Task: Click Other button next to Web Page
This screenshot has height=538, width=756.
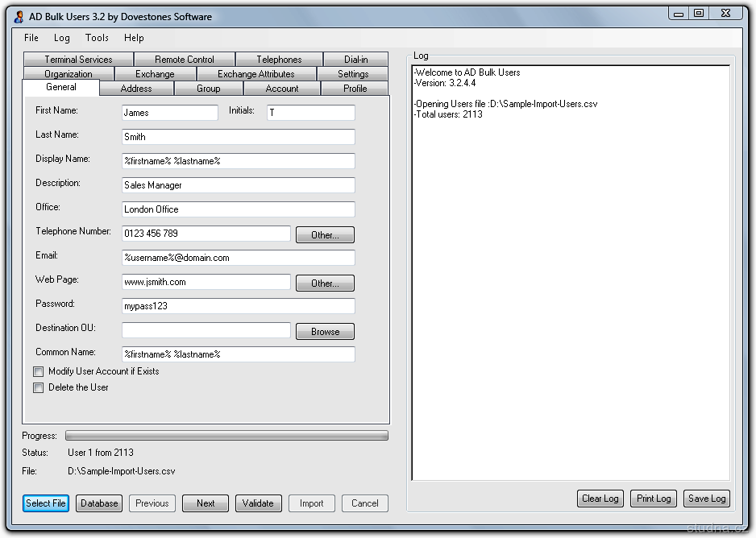Action: click(x=325, y=283)
